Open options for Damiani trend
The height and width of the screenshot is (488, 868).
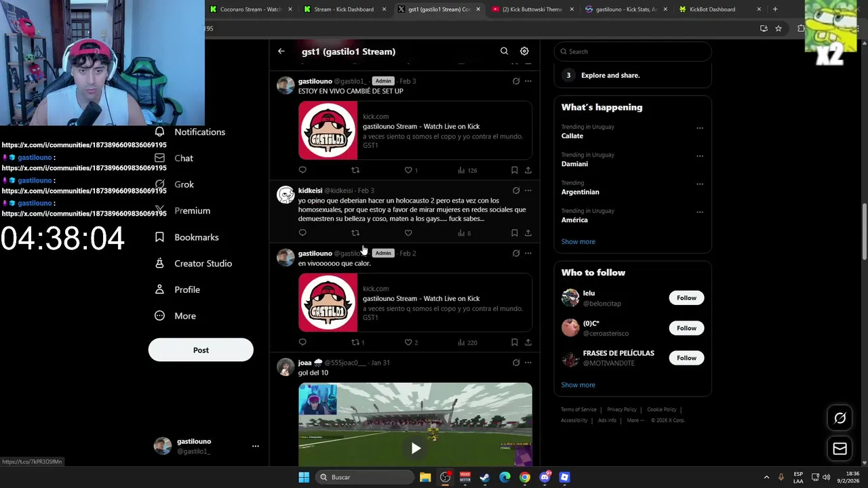[700, 156]
